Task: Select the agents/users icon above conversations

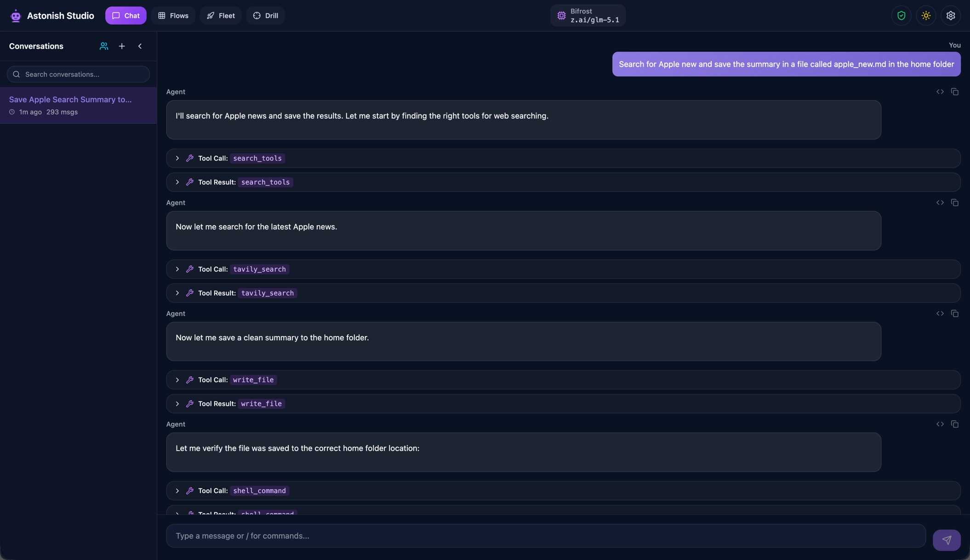Action: (103, 46)
